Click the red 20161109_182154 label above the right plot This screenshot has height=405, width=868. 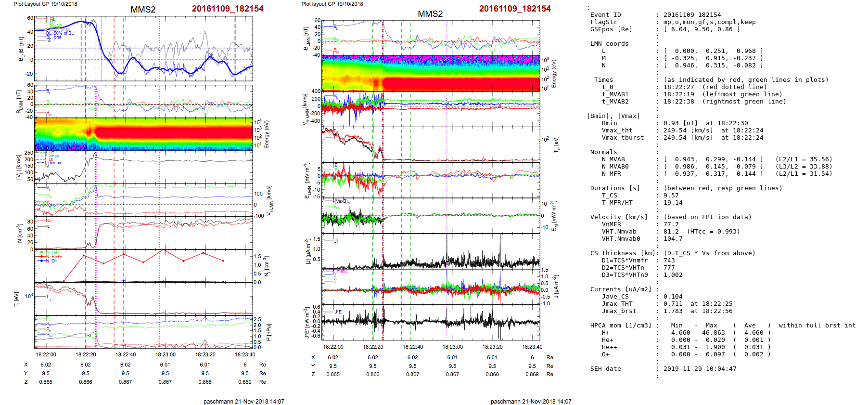click(514, 9)
